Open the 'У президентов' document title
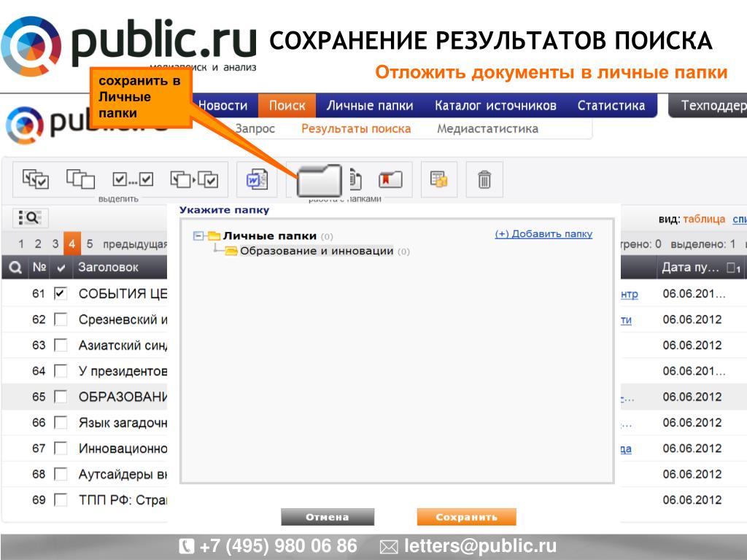Viewport: 747px width, 560px height. click(x=123, y=371)
